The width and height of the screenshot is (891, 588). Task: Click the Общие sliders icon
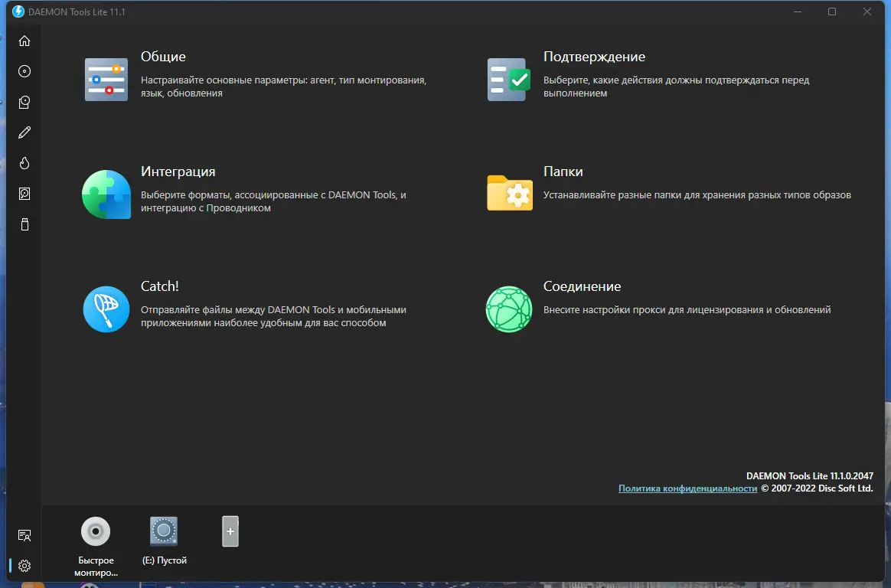tap(106, 80)
